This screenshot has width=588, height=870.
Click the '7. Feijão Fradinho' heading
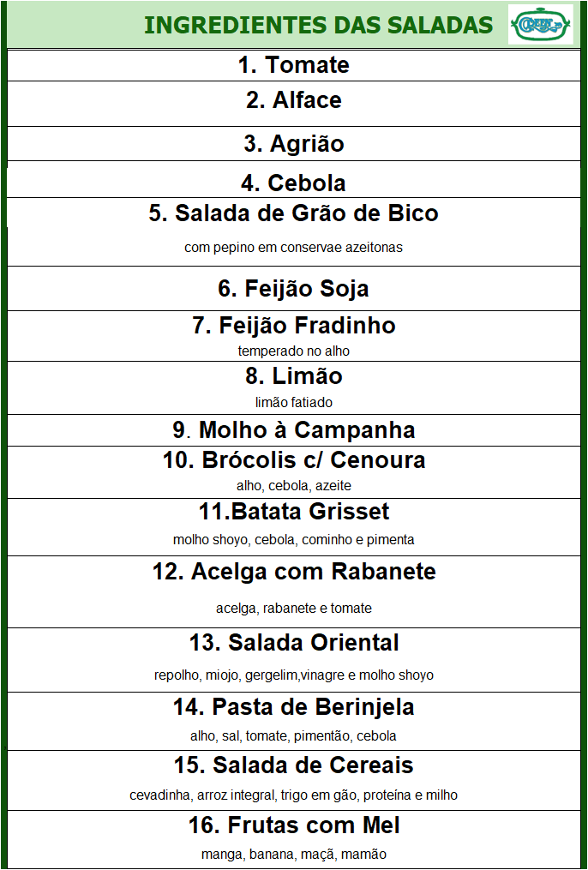(x=294, y=325)
